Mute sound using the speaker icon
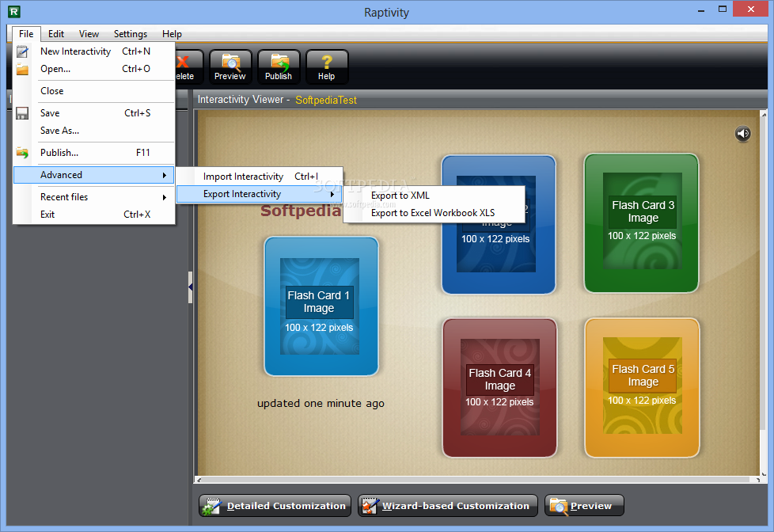Screen dimensions: 774x532 click(743, 133)
